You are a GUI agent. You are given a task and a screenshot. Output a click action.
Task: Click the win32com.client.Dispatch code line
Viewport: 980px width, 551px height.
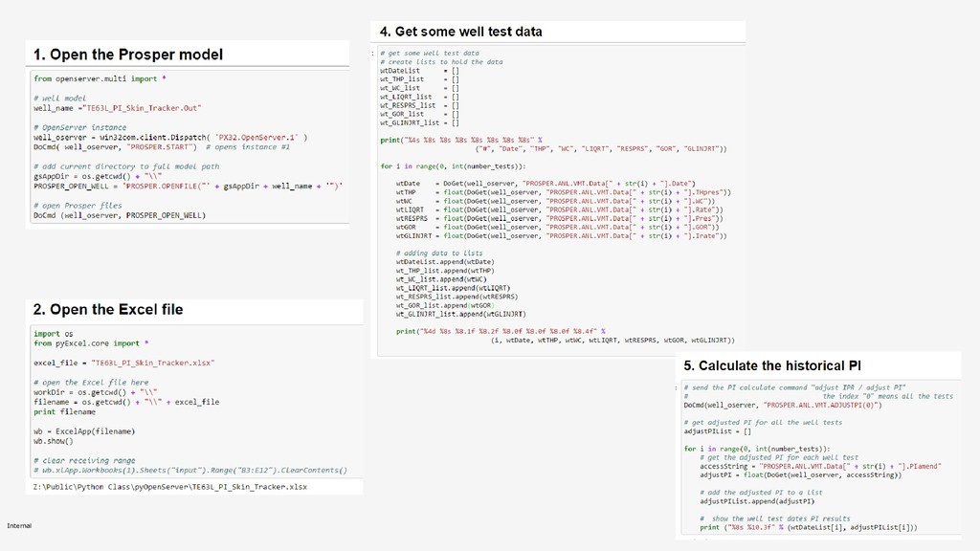click(170, 138)
